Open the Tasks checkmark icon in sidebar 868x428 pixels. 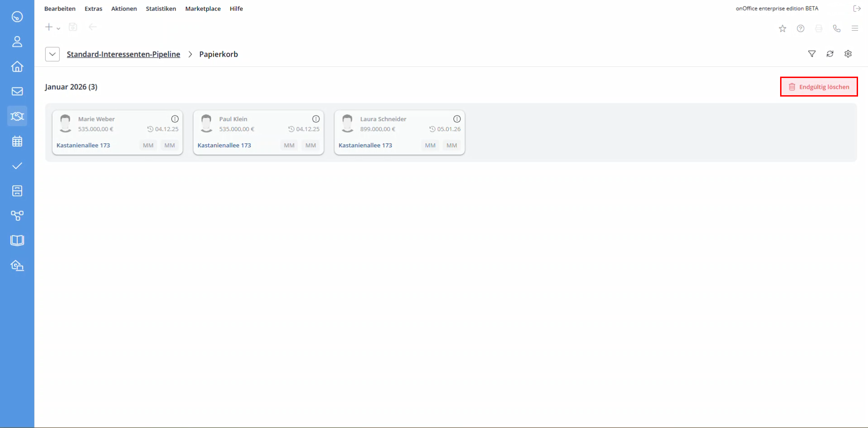17,166
